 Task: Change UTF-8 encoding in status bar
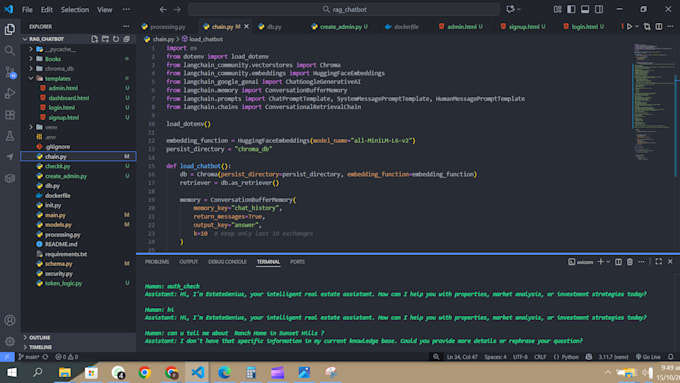tap(520, 357)
